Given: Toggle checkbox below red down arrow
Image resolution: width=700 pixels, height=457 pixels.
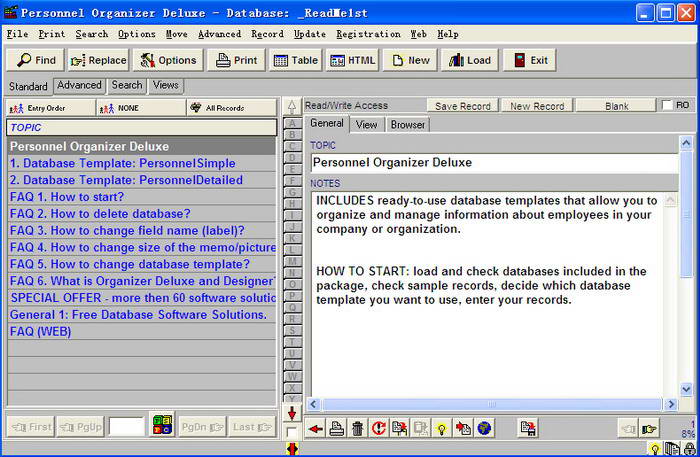Looking at the screenshot, I should tap(291, 432).
